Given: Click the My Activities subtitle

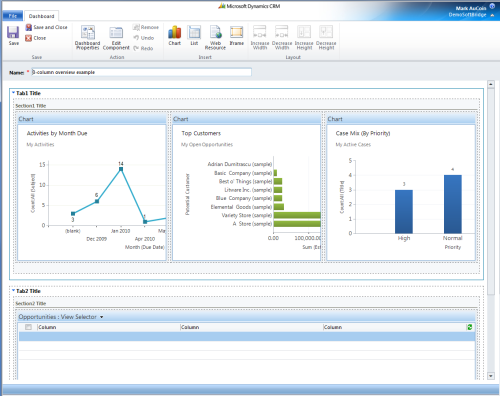Looking at the screenshot, I should 40,144.
